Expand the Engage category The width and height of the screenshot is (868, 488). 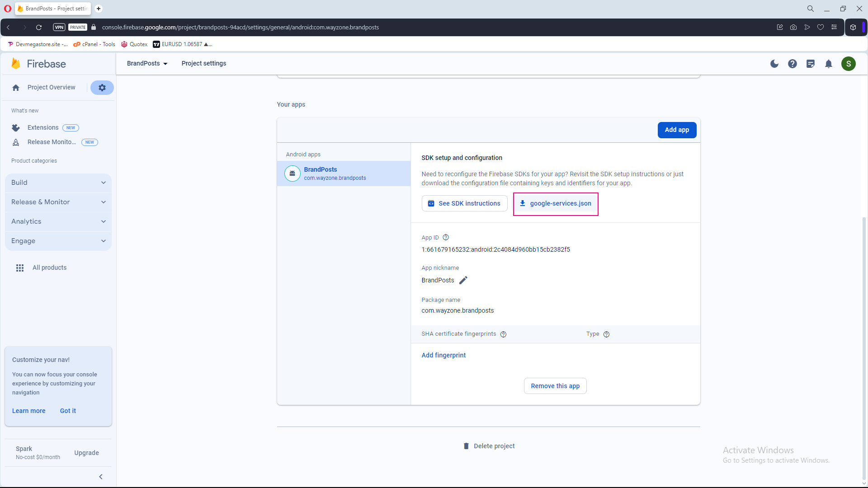point(58,241)
